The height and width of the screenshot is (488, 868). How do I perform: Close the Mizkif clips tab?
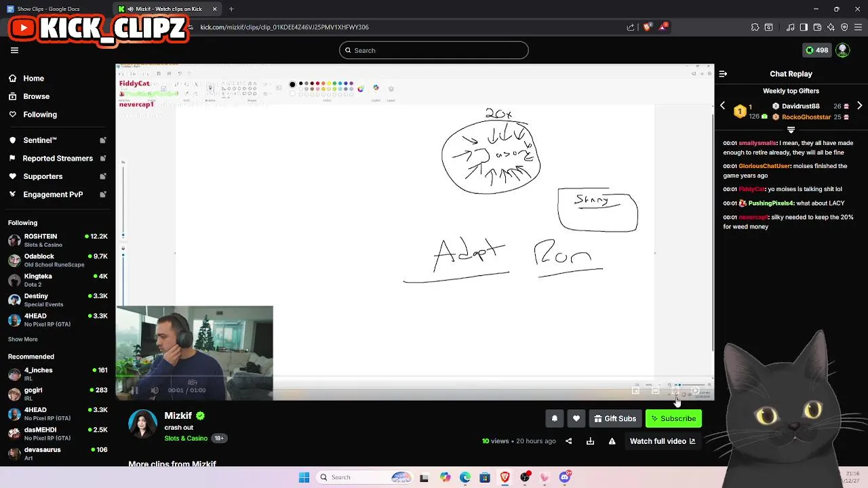click(215, 9)
